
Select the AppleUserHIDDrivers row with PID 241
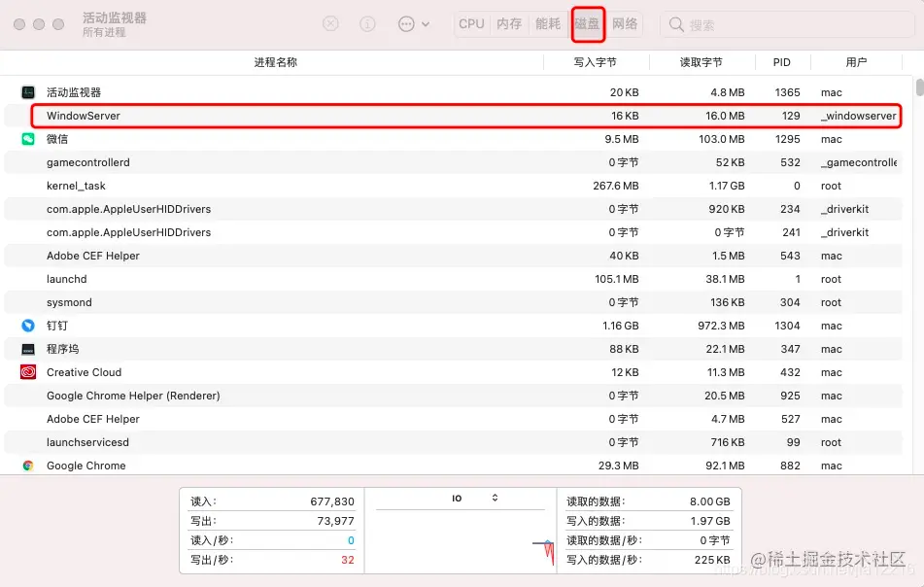pos(453,232)
